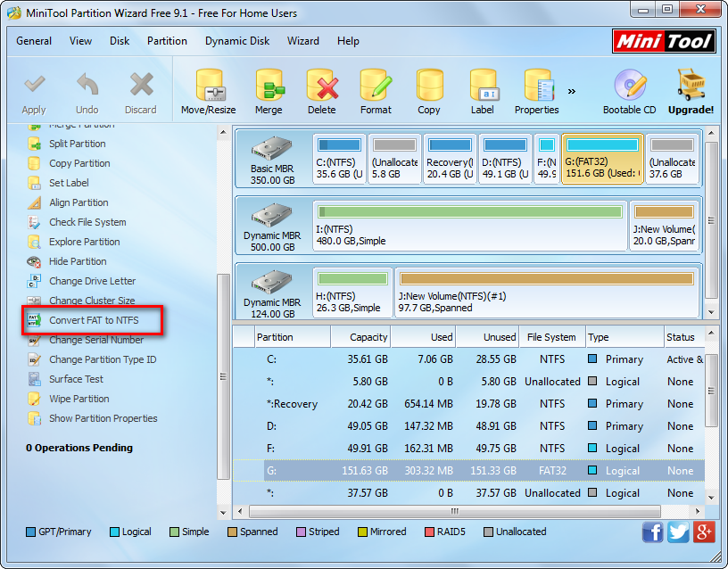Viewport: 728px width, 569px height.
Task: Open the Partition menu
Action: 167,41
